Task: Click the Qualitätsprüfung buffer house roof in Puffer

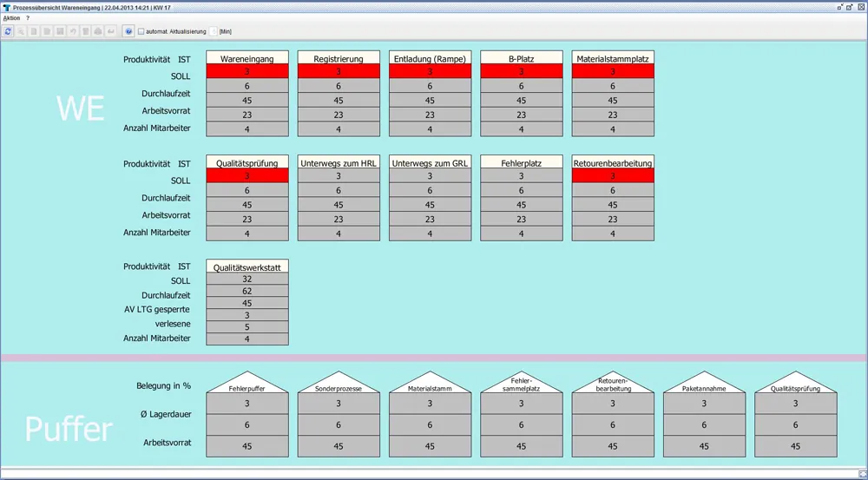Action: (795, 383)
